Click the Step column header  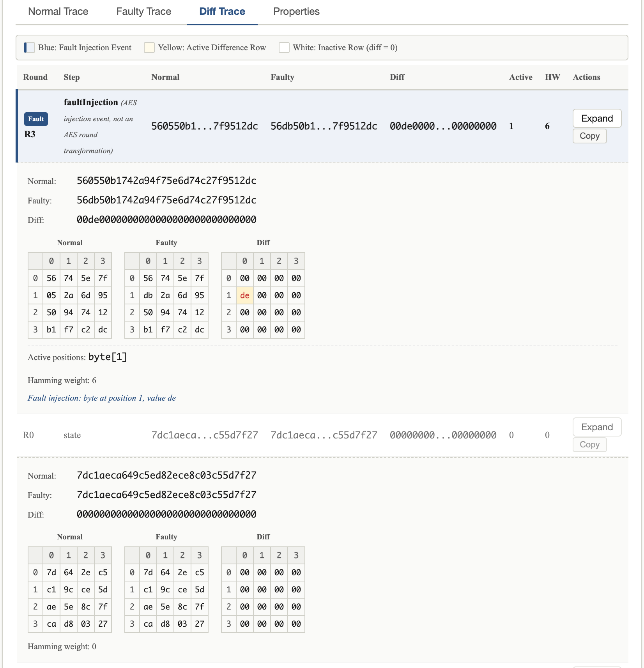72,77
